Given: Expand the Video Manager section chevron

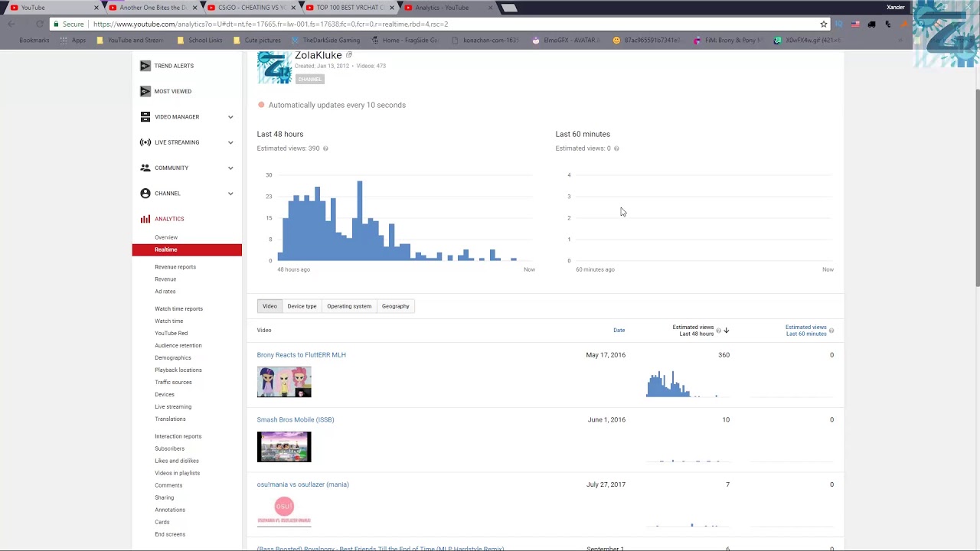Looking at the screenshot, I should 230,117.
